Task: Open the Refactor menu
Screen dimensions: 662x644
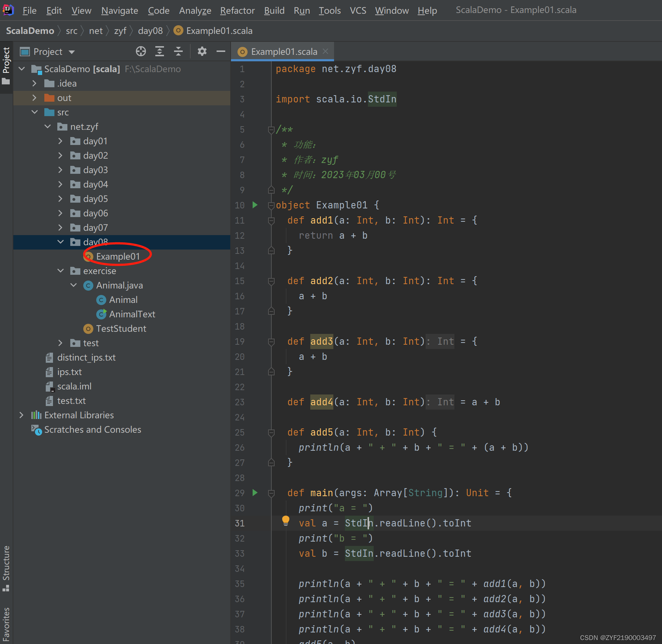Action: [x=237, y=10]
